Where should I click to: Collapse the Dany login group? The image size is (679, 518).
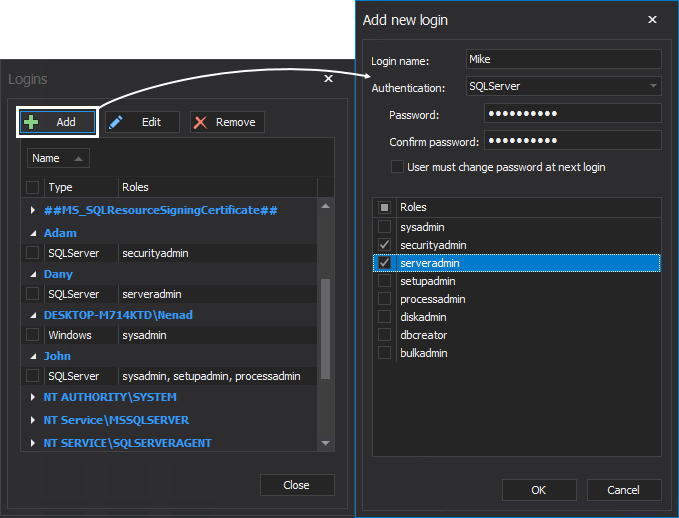pyautogui.click(x=33, y=275)
